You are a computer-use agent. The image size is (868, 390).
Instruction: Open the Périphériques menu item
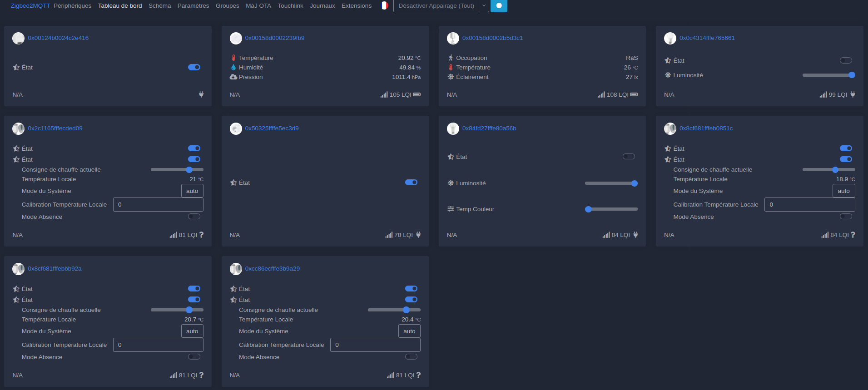[72, 6]
